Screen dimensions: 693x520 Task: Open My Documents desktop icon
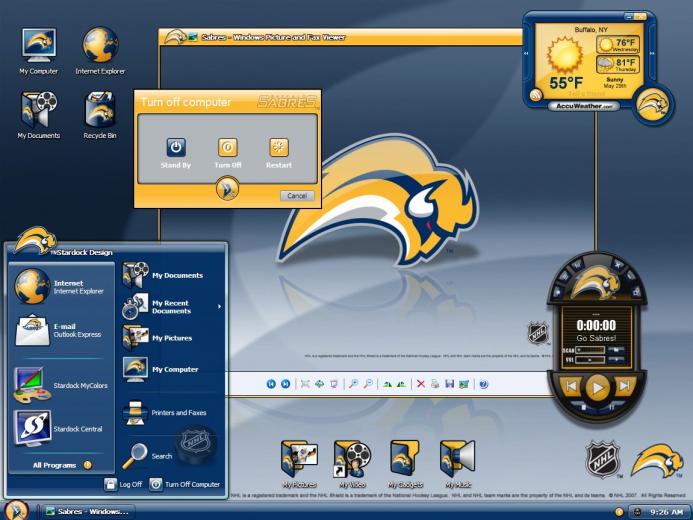click(x=38, y=115)
